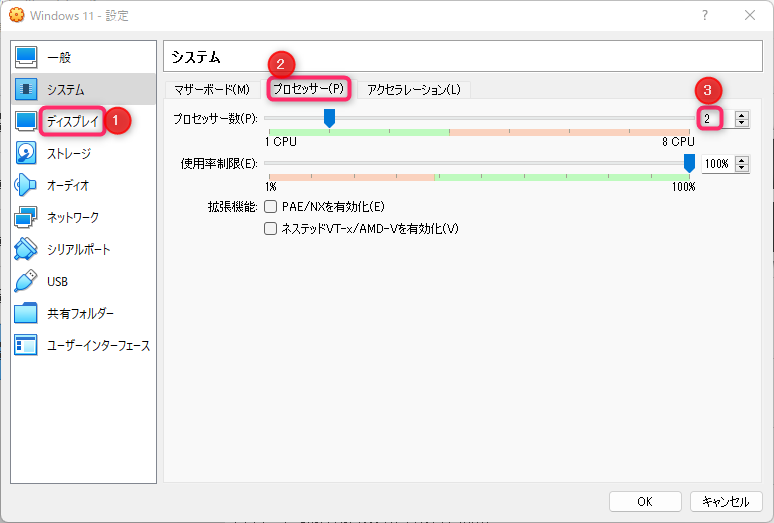Open the ストレージ disk icon

(26, 153)
